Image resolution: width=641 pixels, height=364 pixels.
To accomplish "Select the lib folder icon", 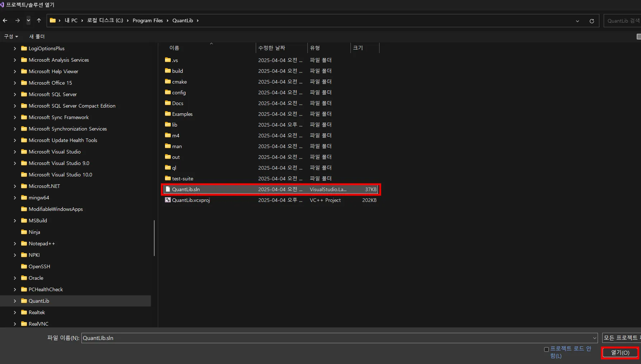I will [168, 124].
